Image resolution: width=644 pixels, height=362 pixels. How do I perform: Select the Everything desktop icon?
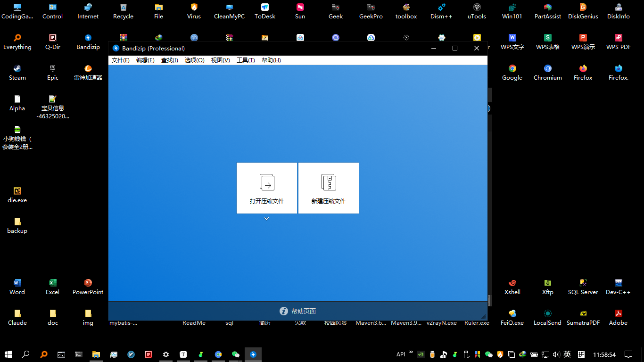[x=17, y=41]
